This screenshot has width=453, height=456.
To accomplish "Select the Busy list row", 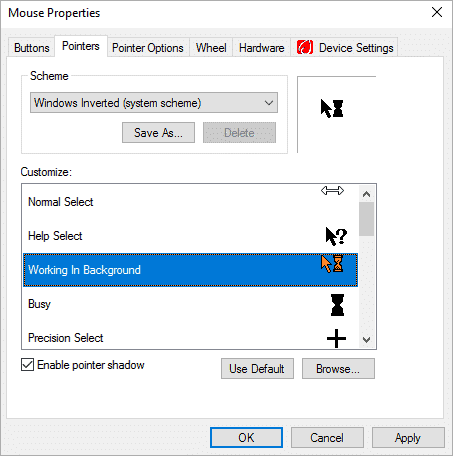I will pos(190,304).
